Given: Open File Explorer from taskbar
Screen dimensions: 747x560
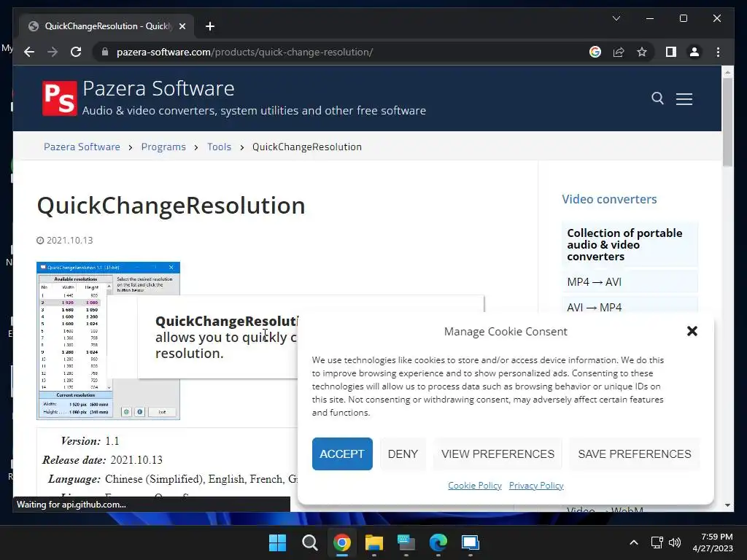Looking at the screenshot, I should click(374, 542).
